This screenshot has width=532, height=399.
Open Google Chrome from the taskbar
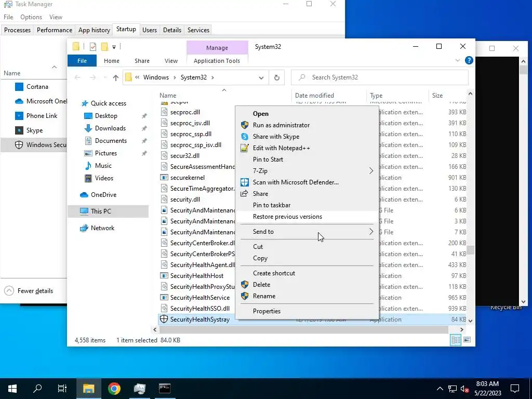[x=114, y=389]
